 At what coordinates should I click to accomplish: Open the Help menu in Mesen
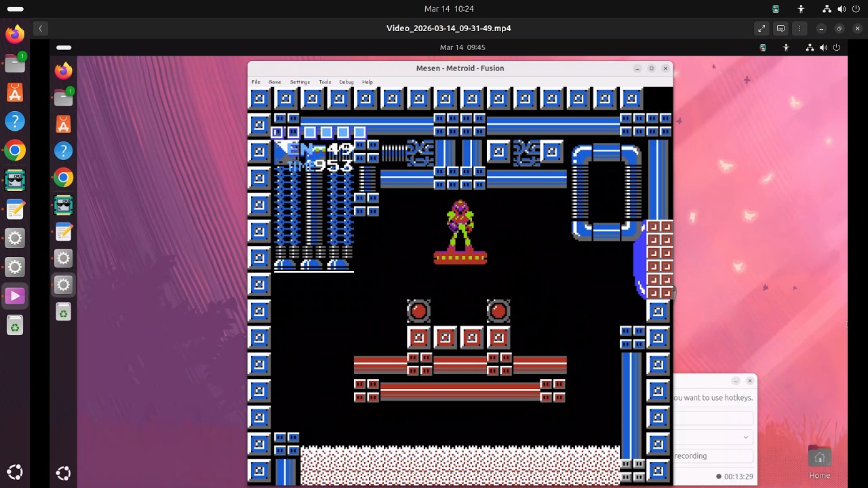click(x=368, y=82)
